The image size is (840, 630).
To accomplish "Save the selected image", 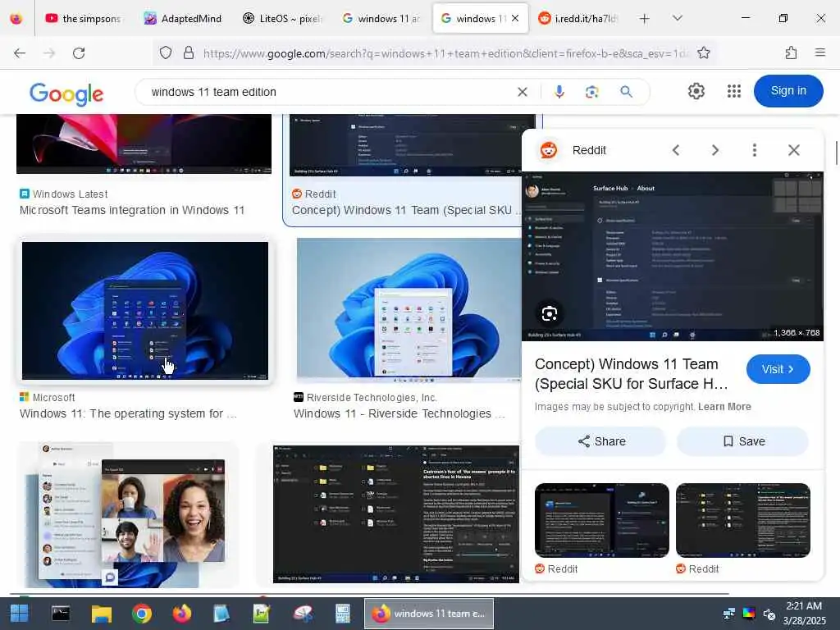I will click(743, 441).
